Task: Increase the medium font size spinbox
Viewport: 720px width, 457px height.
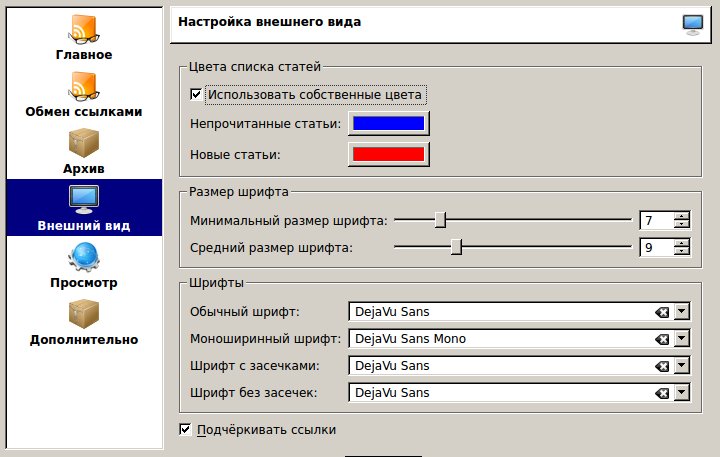Action: [682, 243]
